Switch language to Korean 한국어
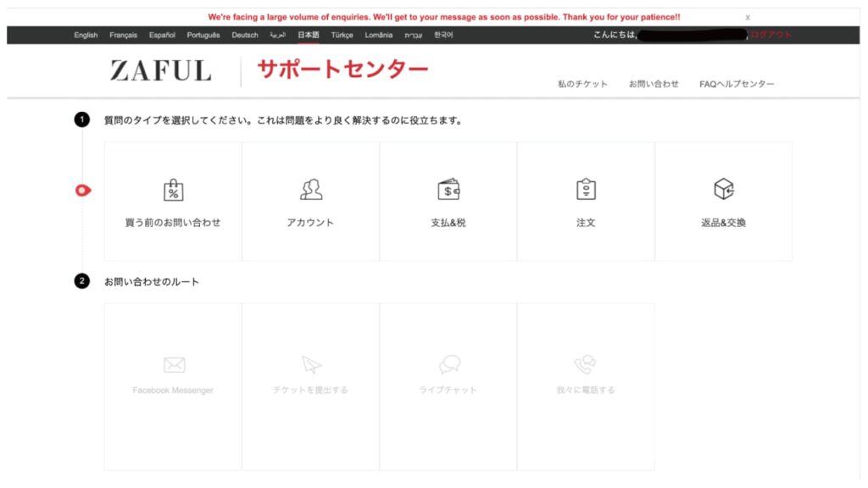The image size is (868, 488). [443, 35]
